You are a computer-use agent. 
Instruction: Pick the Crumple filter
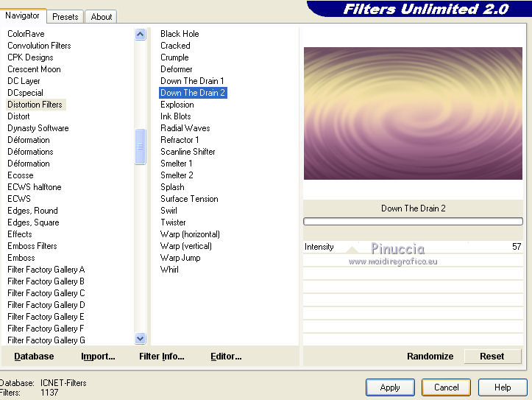point(174,57)
